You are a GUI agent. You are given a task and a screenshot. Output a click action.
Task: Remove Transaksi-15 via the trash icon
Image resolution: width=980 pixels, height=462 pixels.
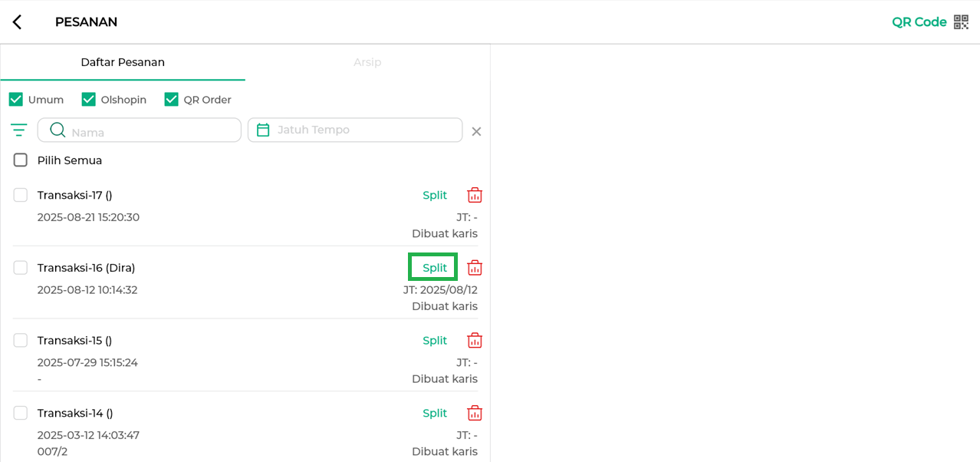pos(475,340)
